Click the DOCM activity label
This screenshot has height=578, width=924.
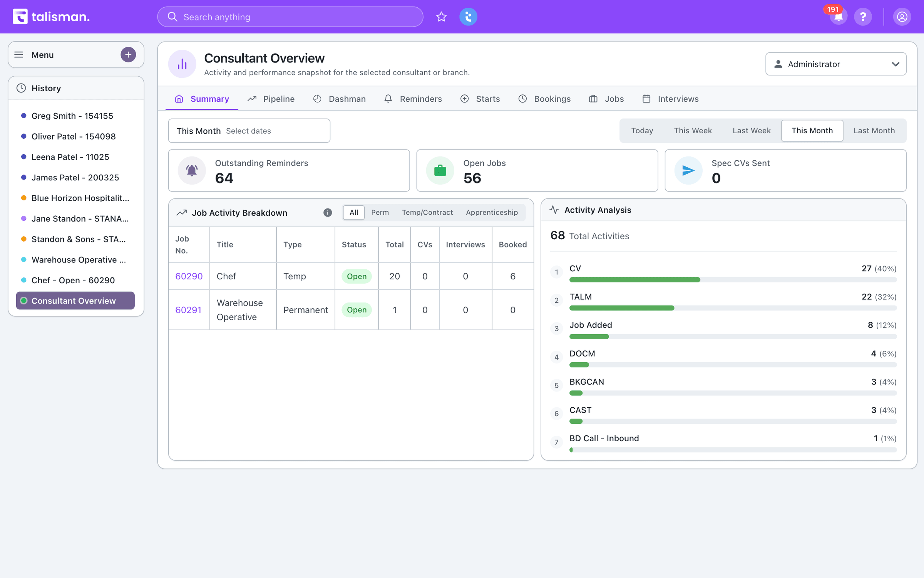coord(582,353)
